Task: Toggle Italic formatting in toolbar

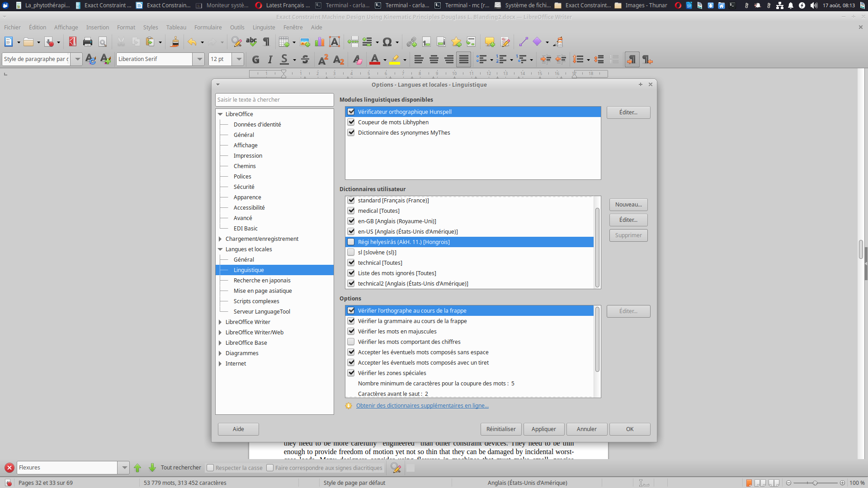Action: (x=270, y=59)
